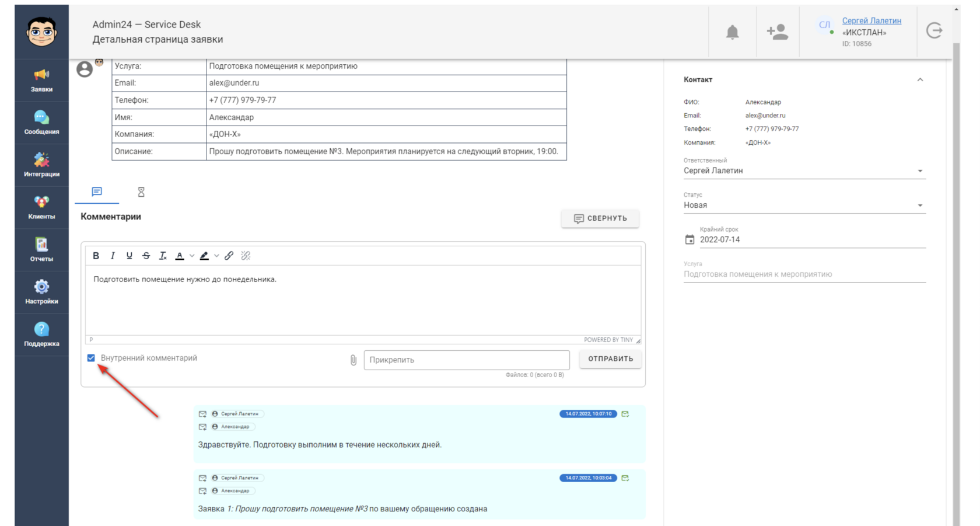Click the Услуга field in sidebar
The width and height of the screenshot is (980, 526).
coord(804,274)
